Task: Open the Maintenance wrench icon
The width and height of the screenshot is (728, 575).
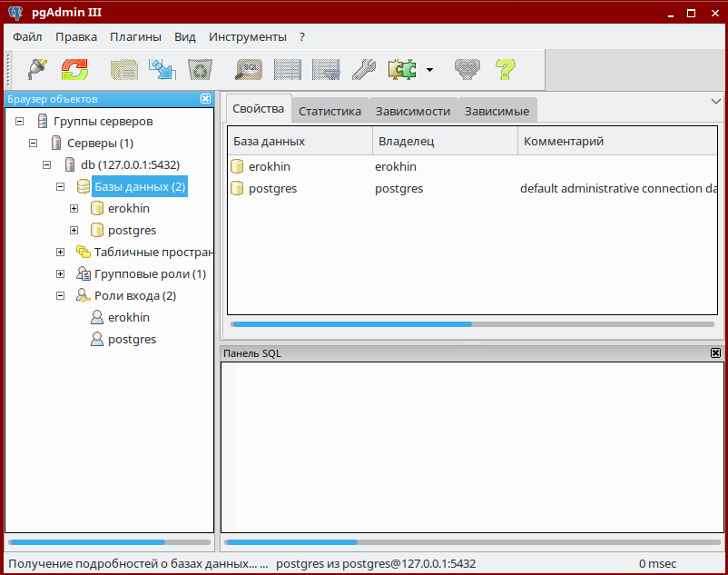Action: 364,70
